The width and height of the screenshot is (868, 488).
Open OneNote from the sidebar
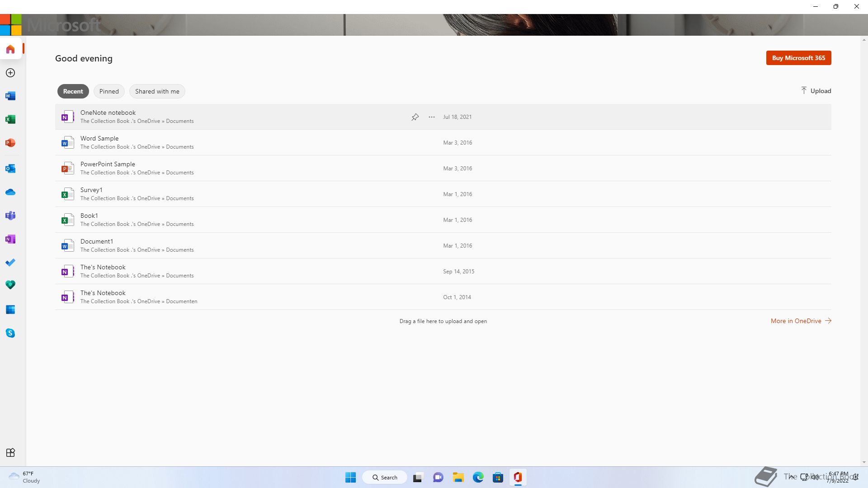tap(10, 239)
